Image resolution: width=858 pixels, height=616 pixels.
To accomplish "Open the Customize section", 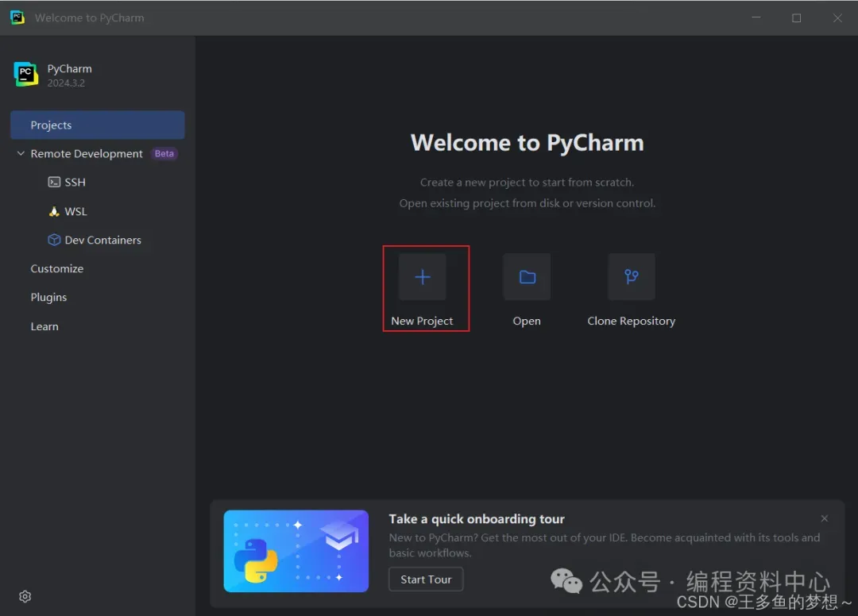I will 57,269.
